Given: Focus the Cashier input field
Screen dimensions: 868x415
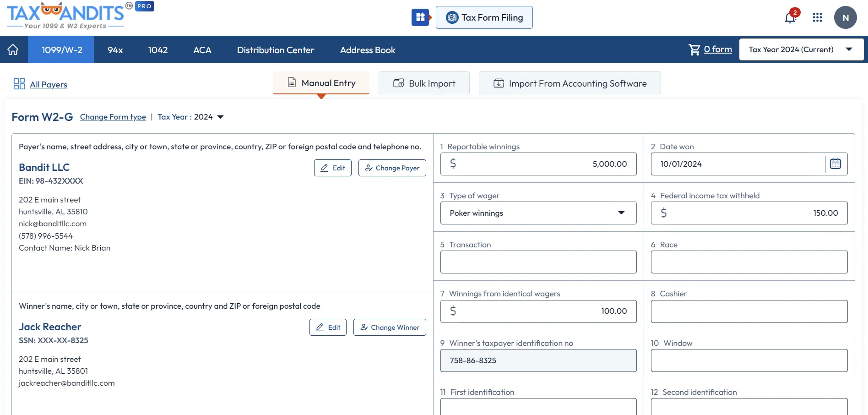Looking at the screenshot, I should click(x=749, y=311).
